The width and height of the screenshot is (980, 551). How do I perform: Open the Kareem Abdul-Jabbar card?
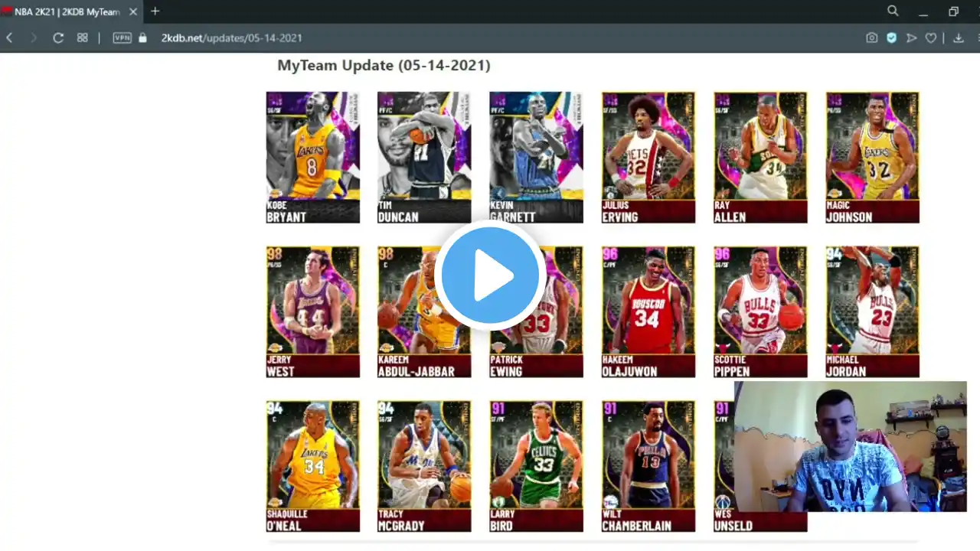point(424,312)
